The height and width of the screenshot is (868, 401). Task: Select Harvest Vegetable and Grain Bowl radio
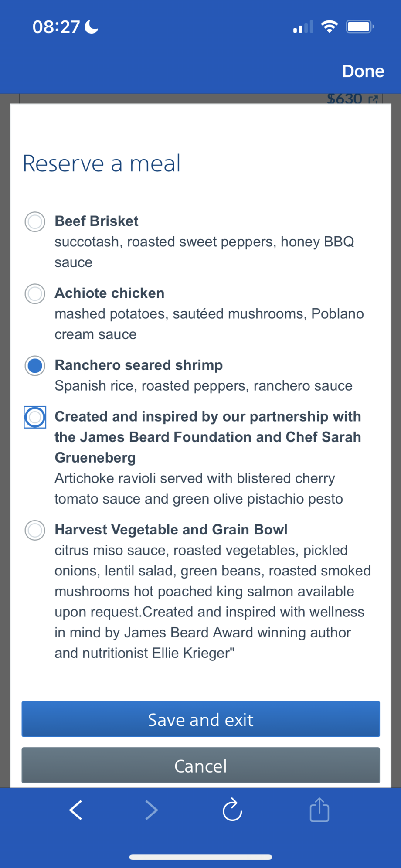[x=35, y=530]
